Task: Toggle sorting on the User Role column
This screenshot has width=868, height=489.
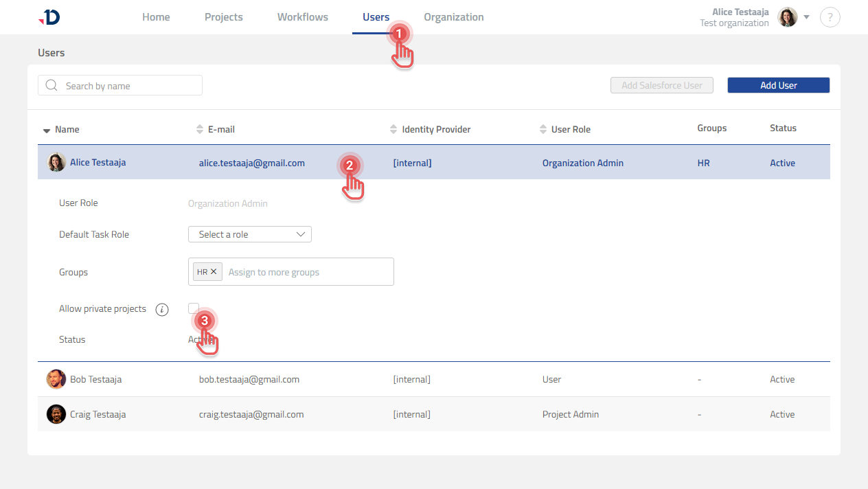Action: coord(542,129)
